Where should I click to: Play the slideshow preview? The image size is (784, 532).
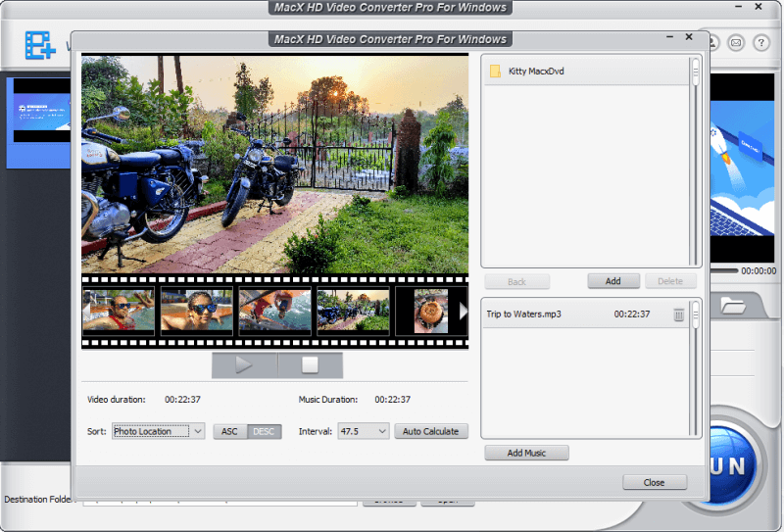(244, 365)
